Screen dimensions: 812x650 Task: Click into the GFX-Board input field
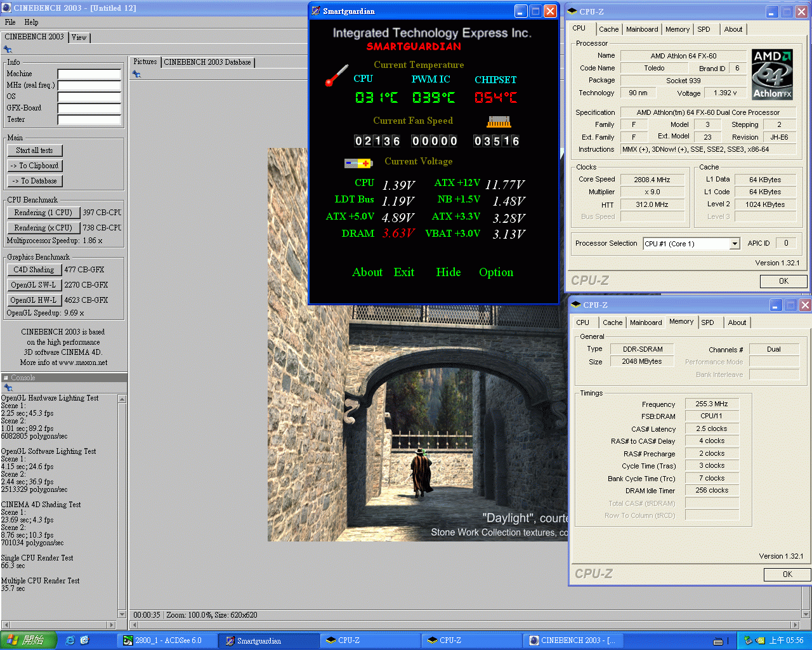click(89, 109)
